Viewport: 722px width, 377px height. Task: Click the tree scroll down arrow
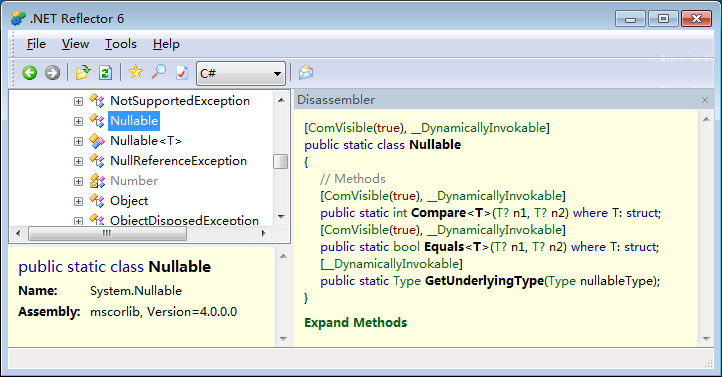pos(281,216)
